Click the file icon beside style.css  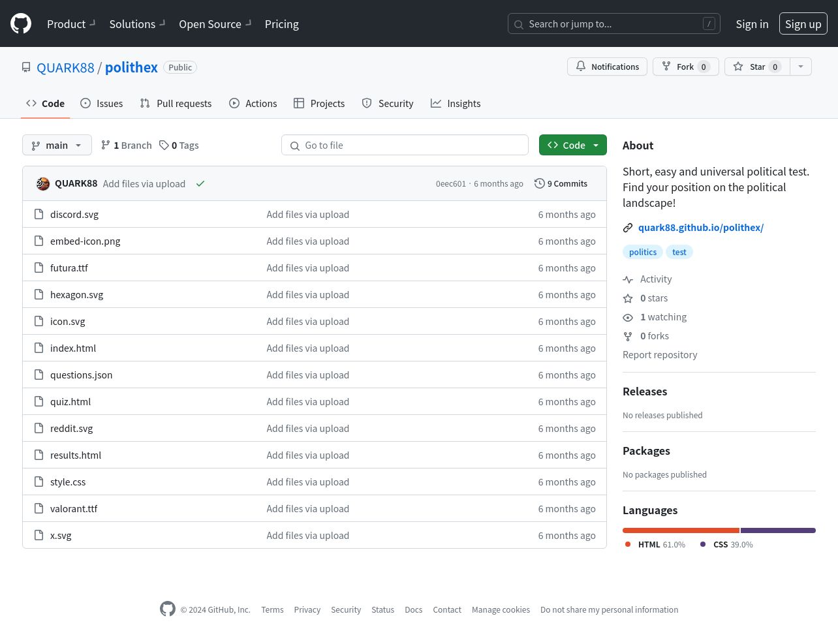[39, 482]
